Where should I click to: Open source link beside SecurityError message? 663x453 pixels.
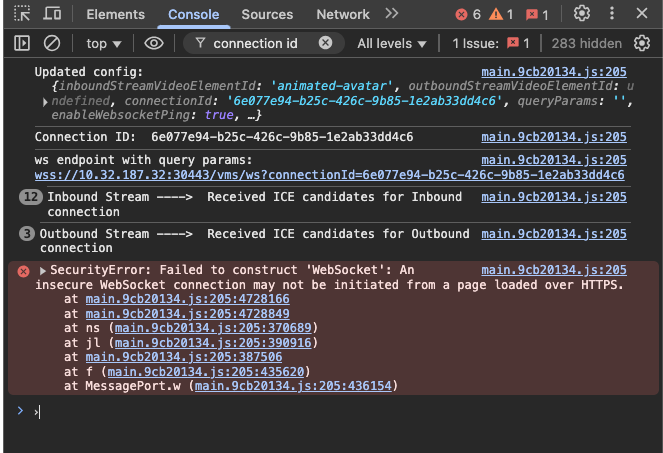point(554,270)
